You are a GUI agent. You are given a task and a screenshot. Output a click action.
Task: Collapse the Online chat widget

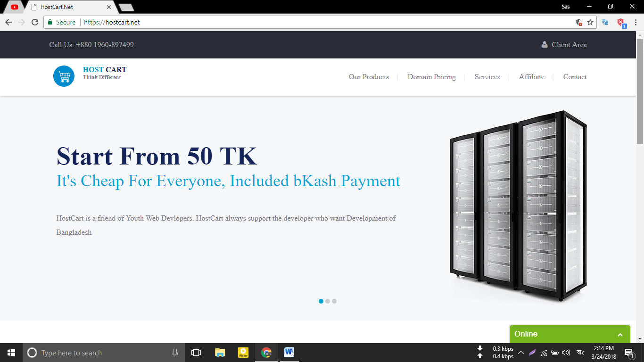click(620, 334)
